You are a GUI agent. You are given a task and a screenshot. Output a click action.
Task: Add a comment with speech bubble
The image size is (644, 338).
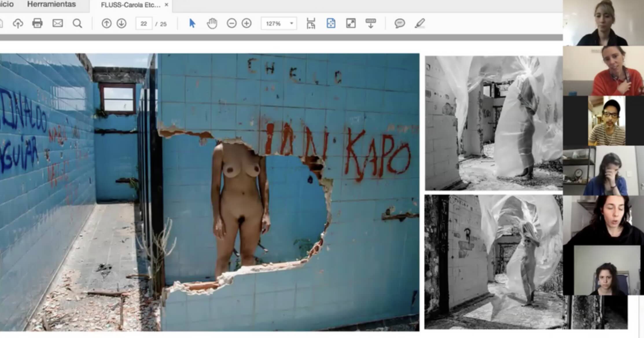pos(400,23)
